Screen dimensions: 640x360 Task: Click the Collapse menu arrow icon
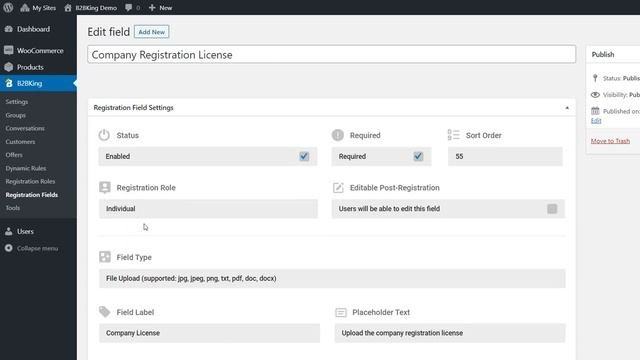[x=9, y=248]
